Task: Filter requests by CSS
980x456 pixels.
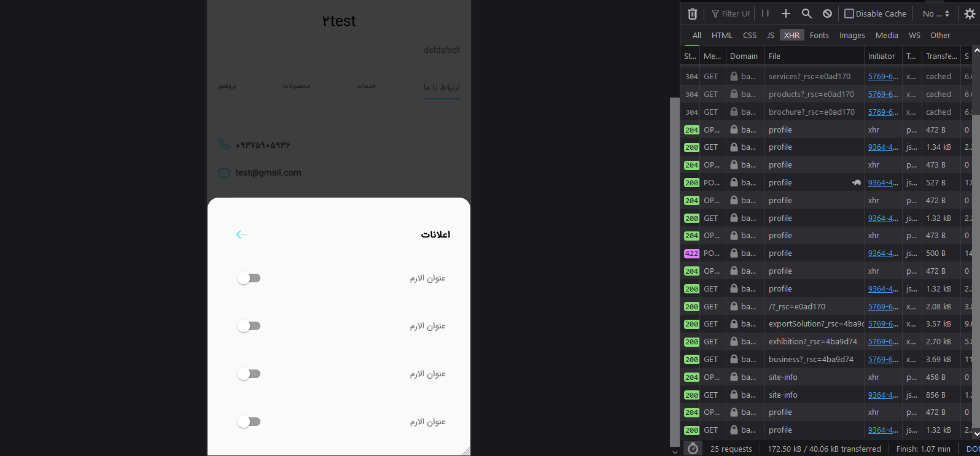Action: click(750, 35)
